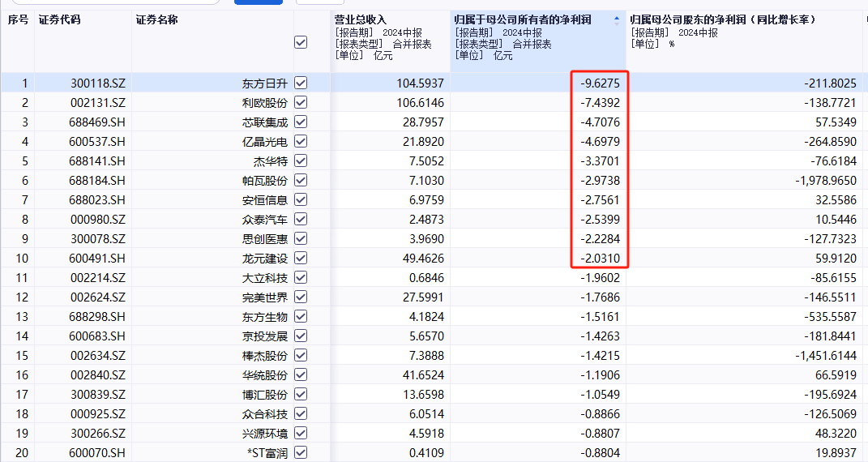Toggle the checkbox for 棒杰股份

point(301,355)
